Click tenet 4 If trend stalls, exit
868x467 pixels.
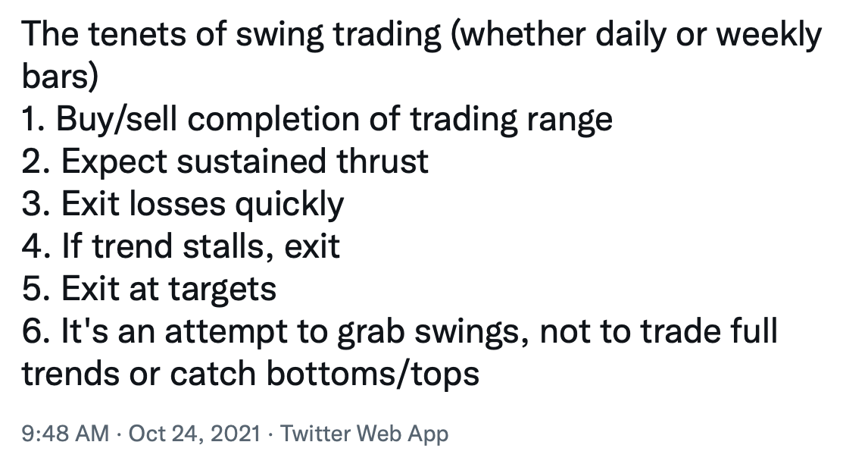tap(181, 246)
